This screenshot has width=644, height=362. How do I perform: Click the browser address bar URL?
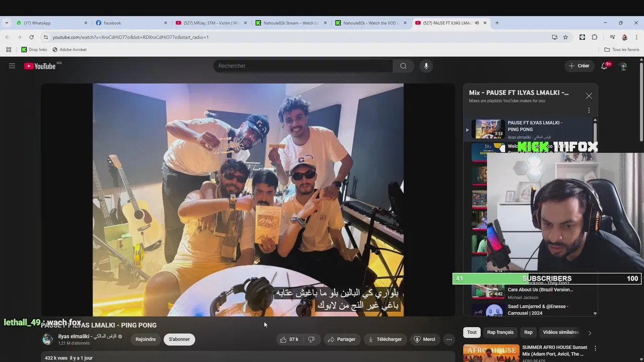(130, 37)
